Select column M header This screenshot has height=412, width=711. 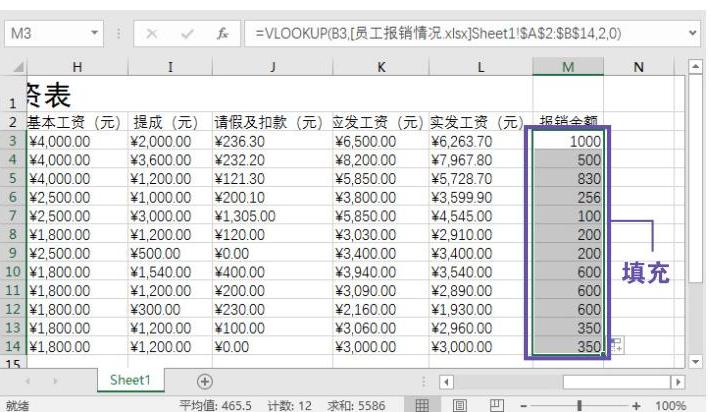coord(568,67)
